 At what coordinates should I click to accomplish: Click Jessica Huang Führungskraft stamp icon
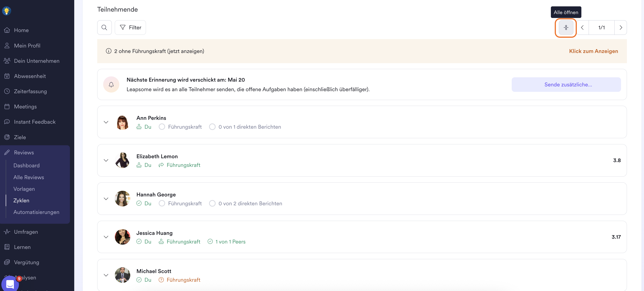click(161, 242)
